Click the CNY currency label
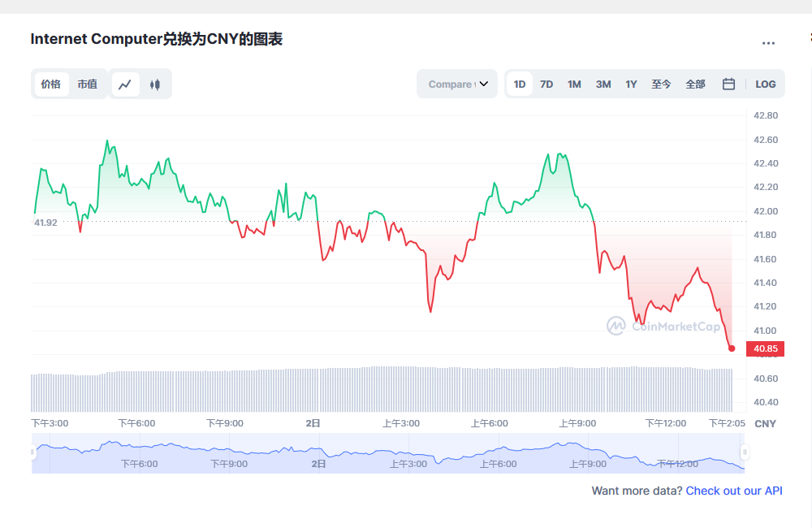 click(x=765, y=424)
